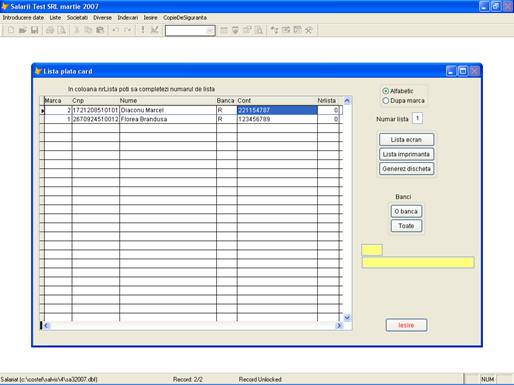
Task: Click the Run exclamation mark icon
Action: 143,30
